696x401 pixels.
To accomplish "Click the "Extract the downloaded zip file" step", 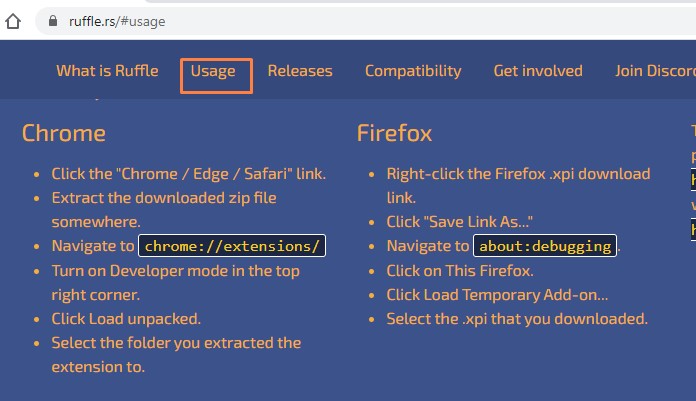I will (164, 210).
